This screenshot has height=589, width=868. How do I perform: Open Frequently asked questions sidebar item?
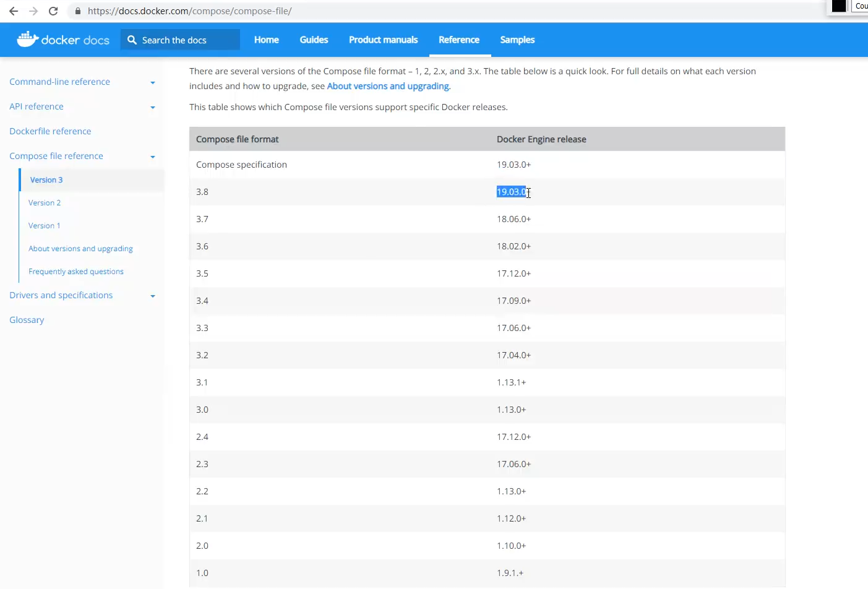click(76, 272)
